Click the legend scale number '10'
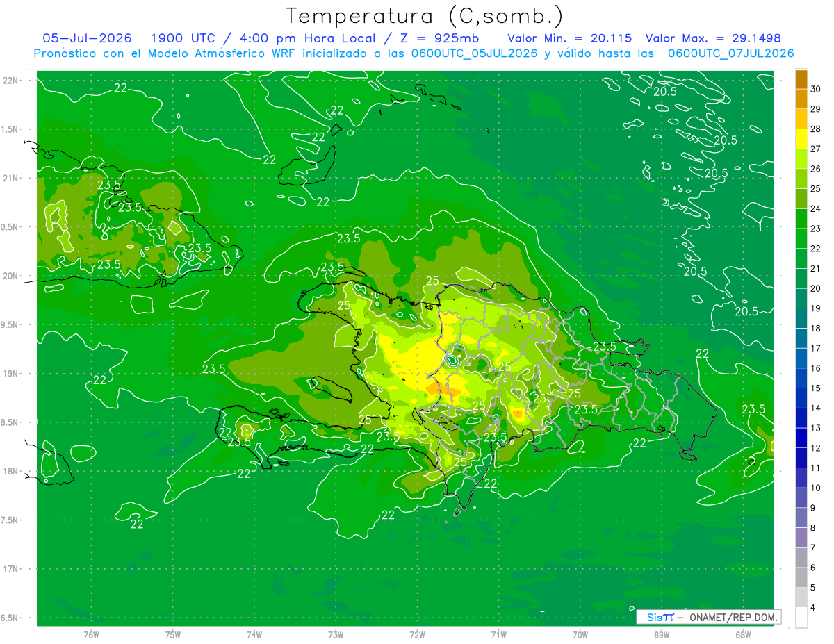 (x=816, y=488)
